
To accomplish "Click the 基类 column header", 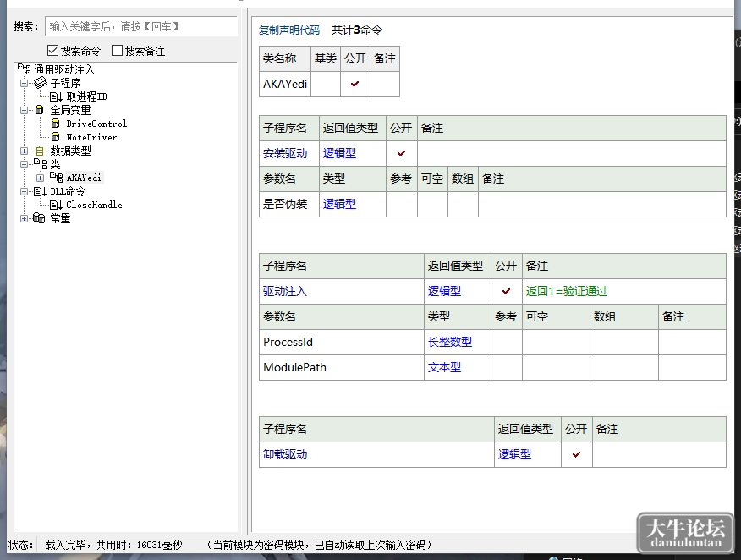I will (x=326, y=58).
